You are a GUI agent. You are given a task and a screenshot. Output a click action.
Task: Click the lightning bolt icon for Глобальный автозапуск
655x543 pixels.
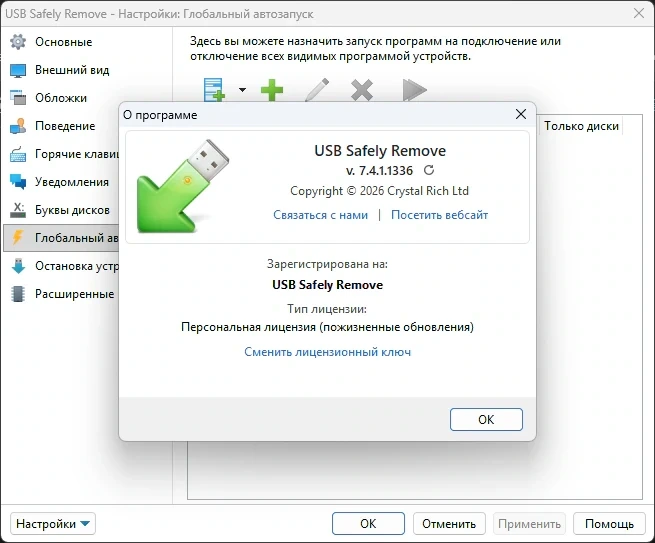pyautogui.click(x=18, y=237)
